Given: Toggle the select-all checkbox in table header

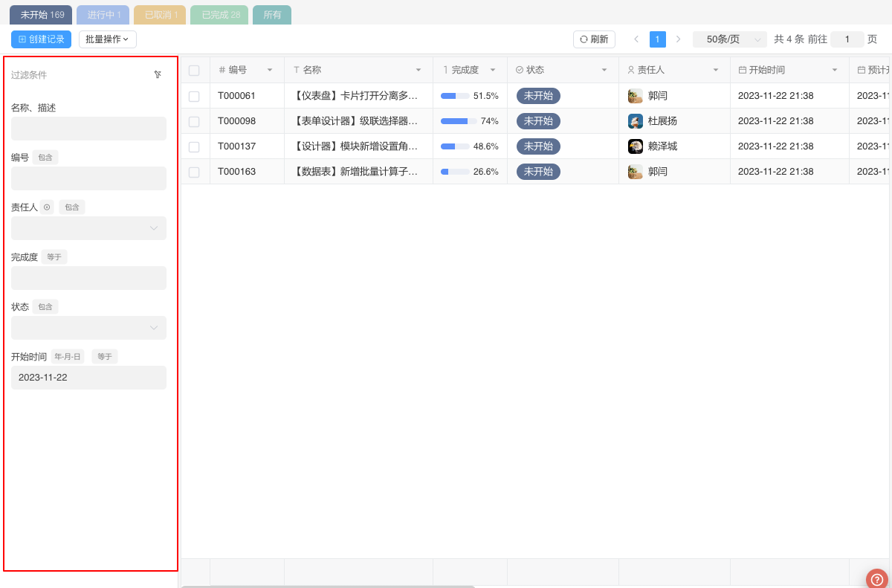Looking at the screenshot, I should pyautogui.click(x=194, y=71).
